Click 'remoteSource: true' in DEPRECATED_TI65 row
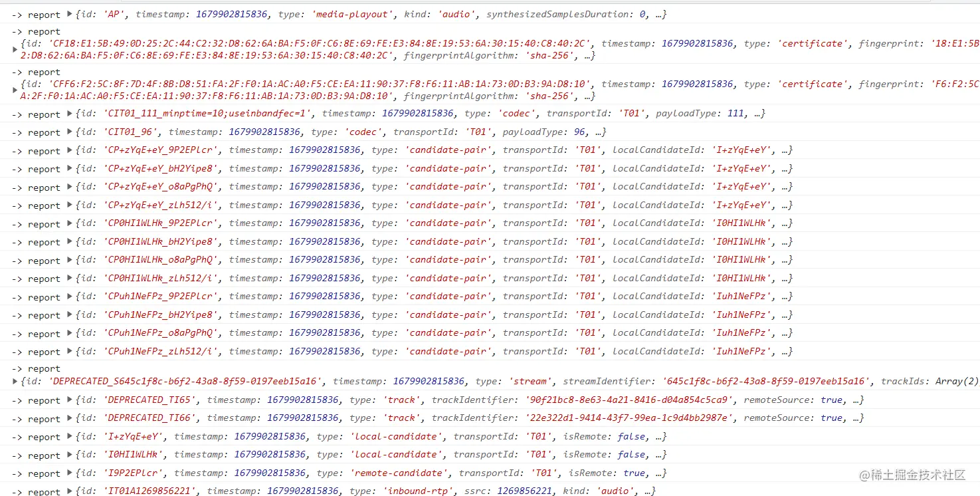980x496 pixels. [x=793, y=400]
